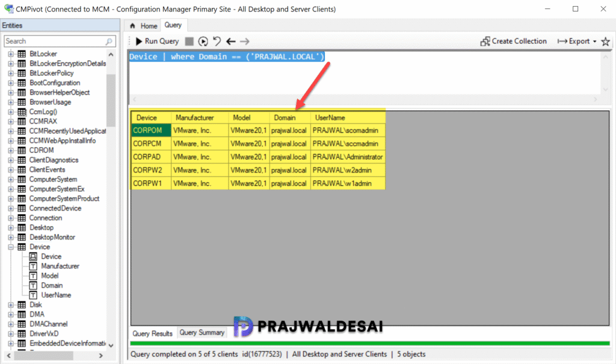This screenshot has width=616, height=364.
Task: Add query to favorites star icon
Action: click(605, 42)
